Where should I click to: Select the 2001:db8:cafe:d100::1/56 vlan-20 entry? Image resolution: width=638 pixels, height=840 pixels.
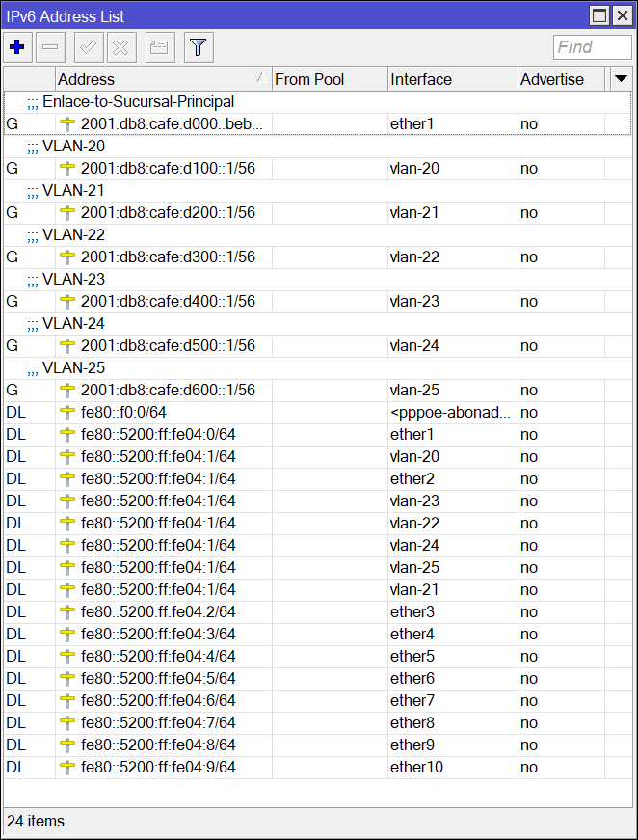point(168,168)
